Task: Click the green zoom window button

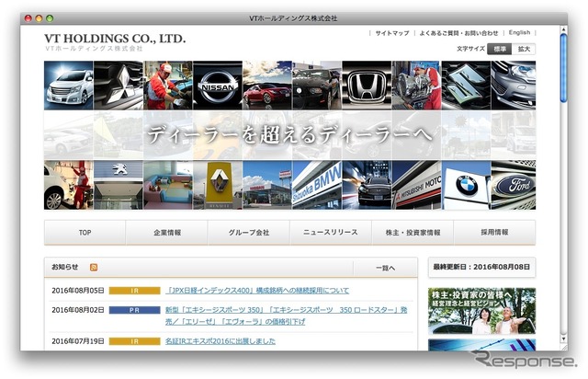Action: pos(50,18)
